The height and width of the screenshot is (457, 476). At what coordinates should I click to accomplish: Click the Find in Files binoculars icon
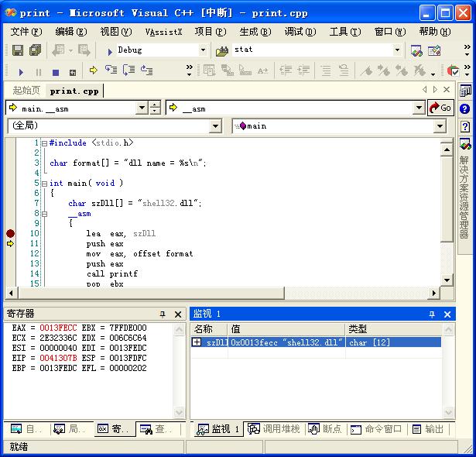[x=222, y=51]
